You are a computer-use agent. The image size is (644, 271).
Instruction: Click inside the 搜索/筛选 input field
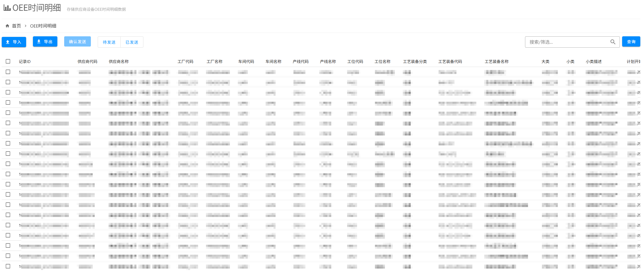click(x=566, y=42)
